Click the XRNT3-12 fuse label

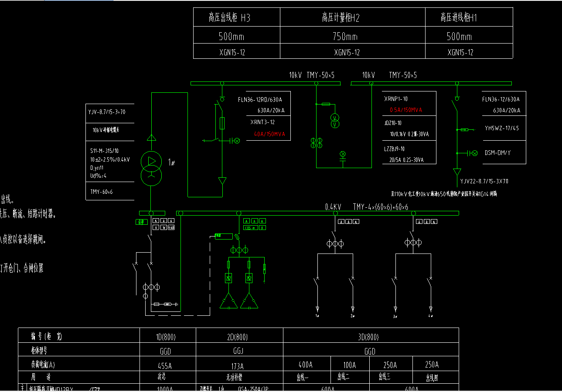click(x=263, y=122)
